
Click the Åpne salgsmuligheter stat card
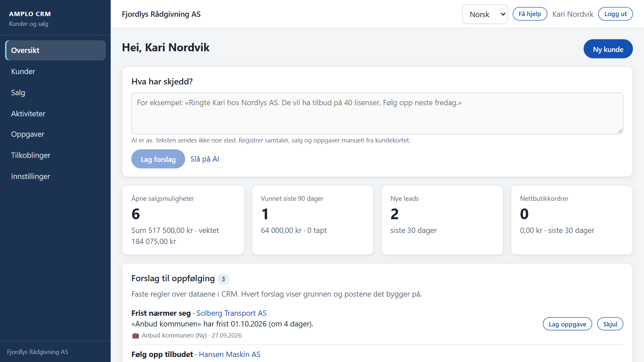pos(183,220)
